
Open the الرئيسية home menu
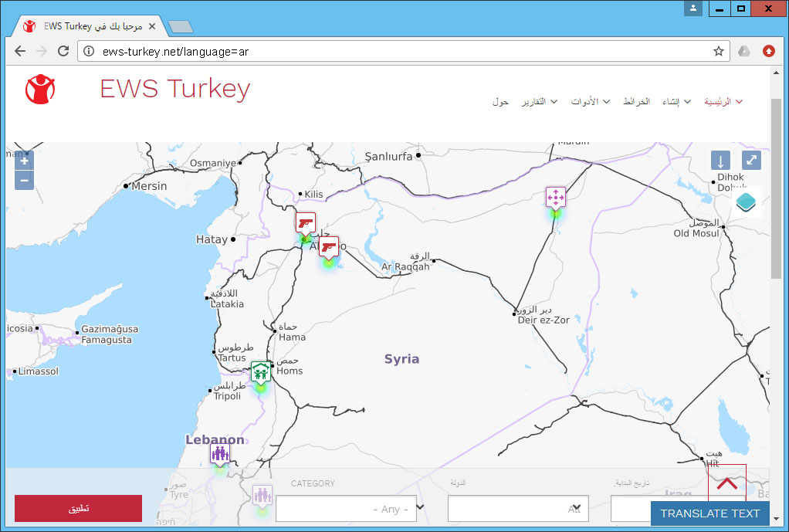(723, 102)
